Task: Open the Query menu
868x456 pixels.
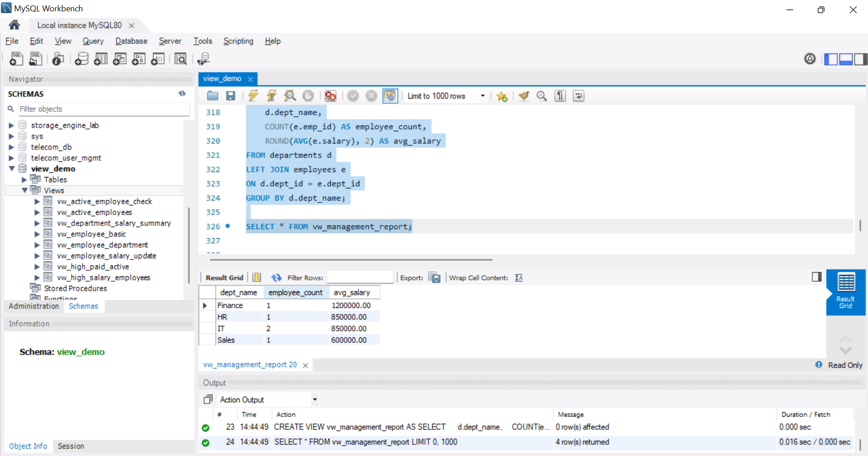Action: pos(93,41)
